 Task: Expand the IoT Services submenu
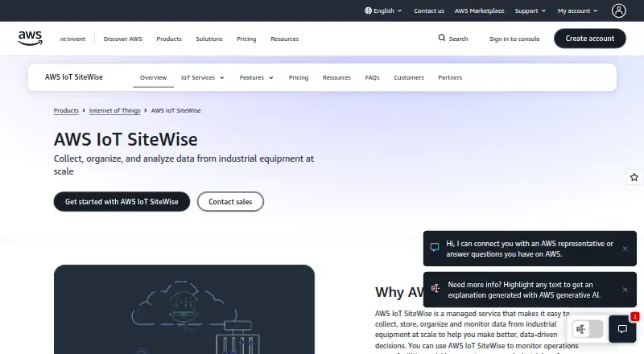pyautogui.click(x=203, y=77)
